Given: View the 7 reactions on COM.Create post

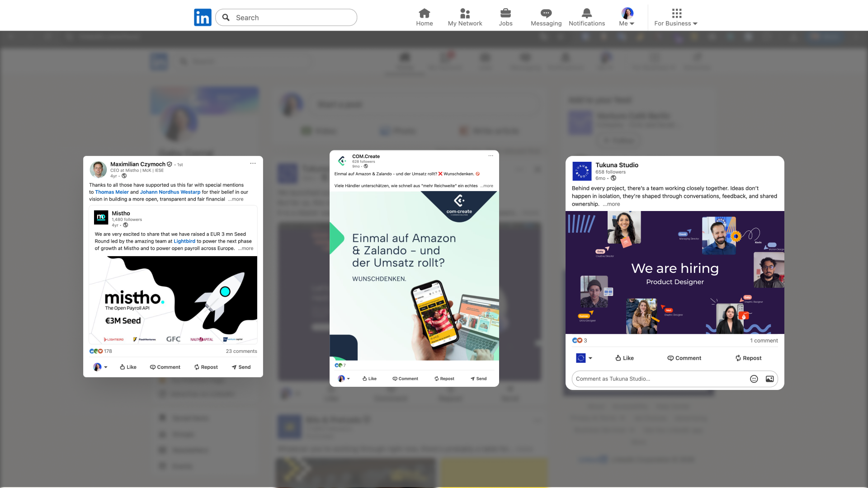Looking at the screenshot, I should (x=340, y=365).
